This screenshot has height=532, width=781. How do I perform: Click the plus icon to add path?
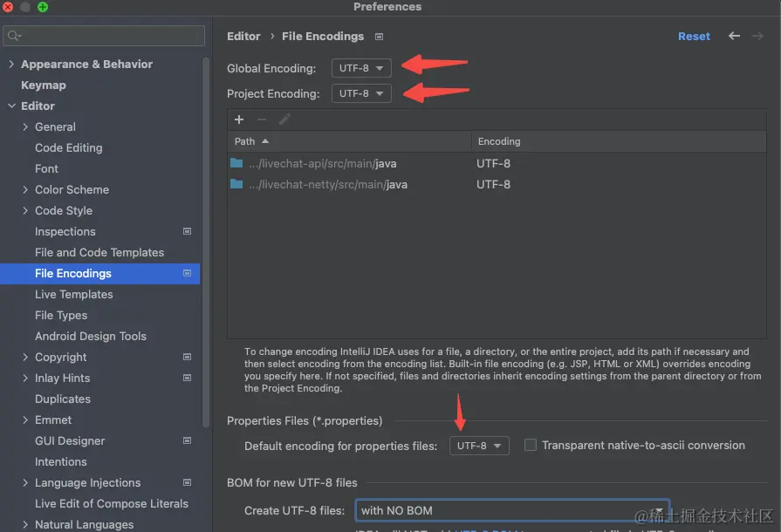click(x=239, y=119)
